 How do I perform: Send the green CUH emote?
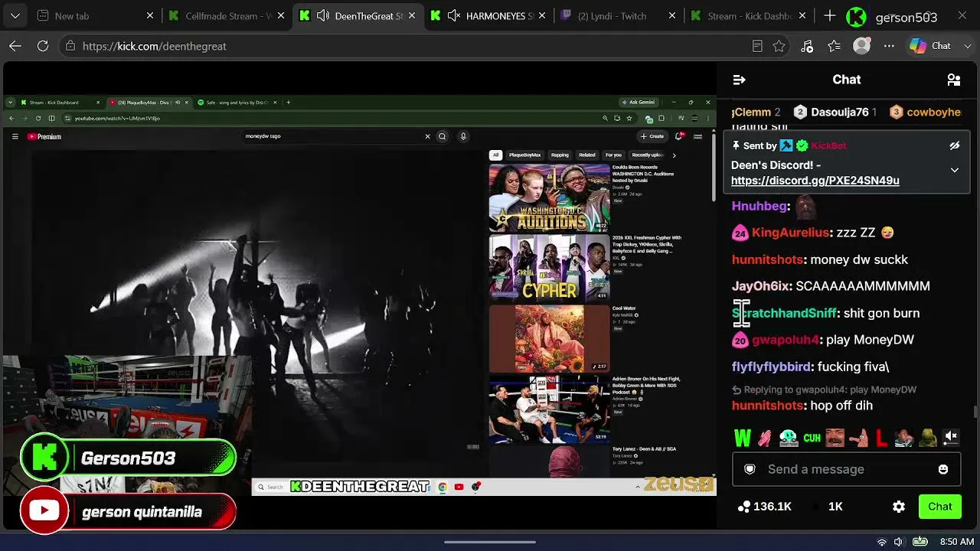pos(812,438)
